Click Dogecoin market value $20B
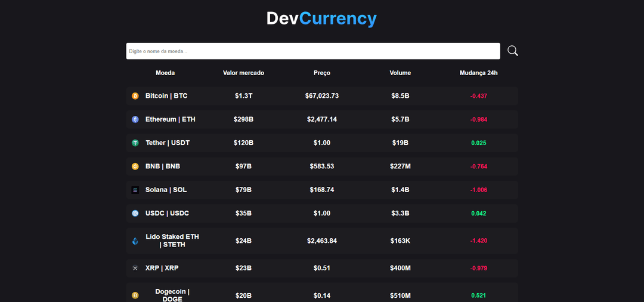Image resolution: width=644 pixels, height=302 pixels. 243,295
